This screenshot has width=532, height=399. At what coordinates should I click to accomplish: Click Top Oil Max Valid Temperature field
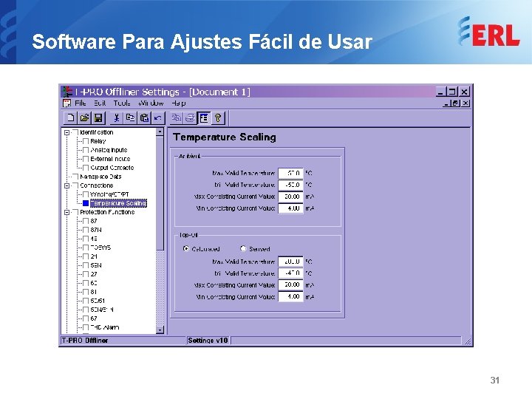click(x=290, y=262)
